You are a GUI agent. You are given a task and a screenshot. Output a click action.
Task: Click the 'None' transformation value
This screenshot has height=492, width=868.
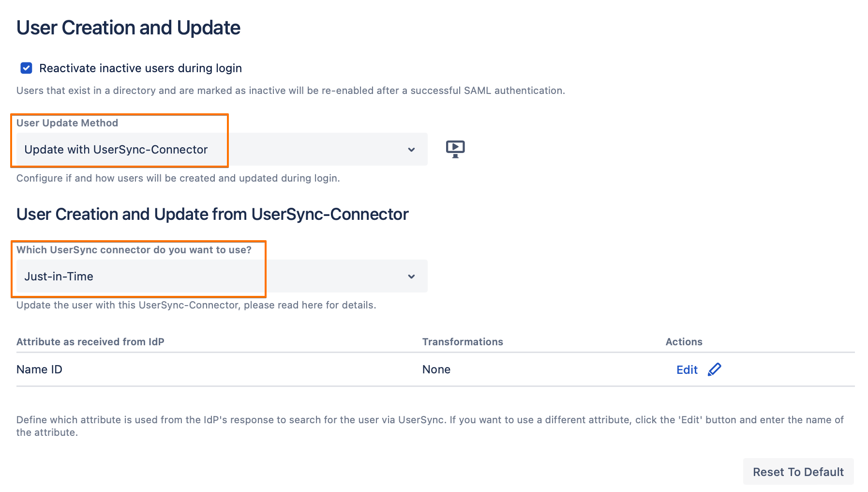436,369
